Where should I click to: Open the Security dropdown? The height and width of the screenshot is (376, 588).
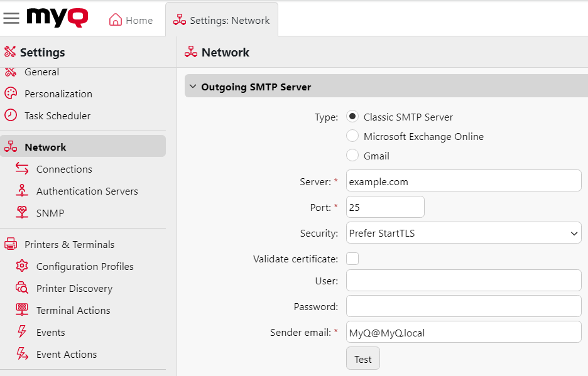click(464, 232)
